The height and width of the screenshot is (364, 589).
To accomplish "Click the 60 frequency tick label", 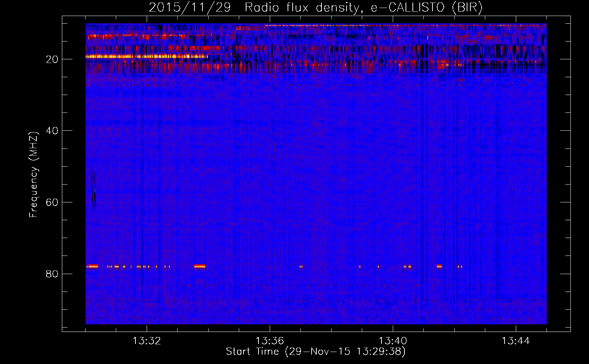I will (52, 202).
